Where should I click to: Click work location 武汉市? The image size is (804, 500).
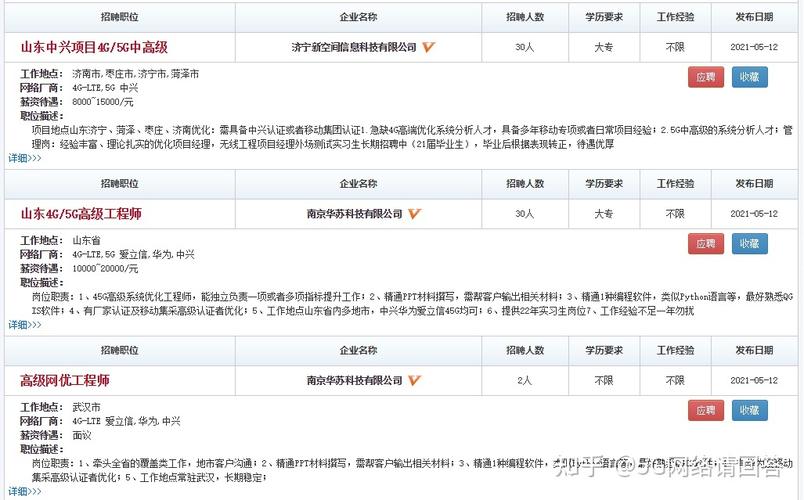[x=86, y=407]
